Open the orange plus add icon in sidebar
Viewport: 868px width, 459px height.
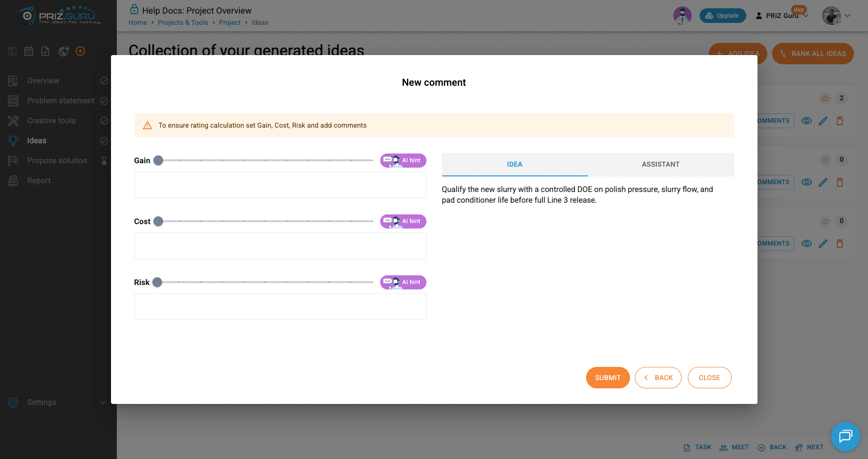(x=81, y=51)
